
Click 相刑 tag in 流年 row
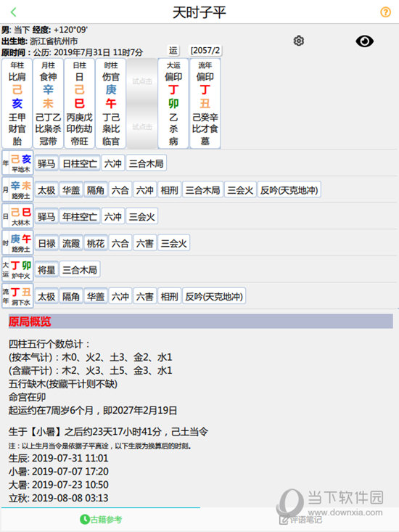coord(170,296)
